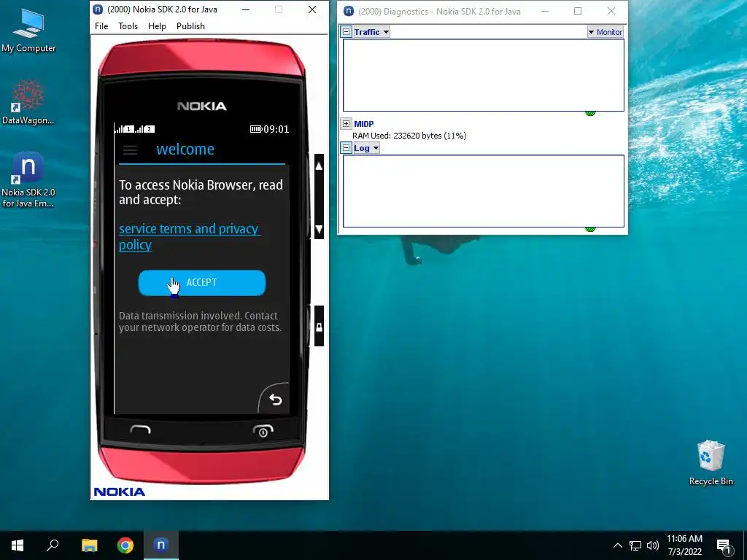Open Nokia SDK 2.0 for Java desktop shortcut

click(28, 180)
